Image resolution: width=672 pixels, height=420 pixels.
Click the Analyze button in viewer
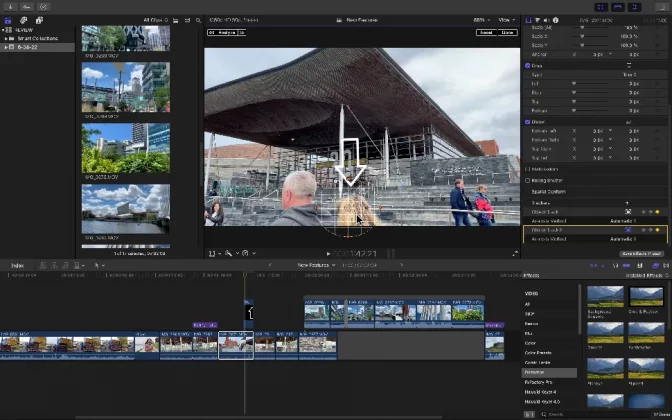226,33
